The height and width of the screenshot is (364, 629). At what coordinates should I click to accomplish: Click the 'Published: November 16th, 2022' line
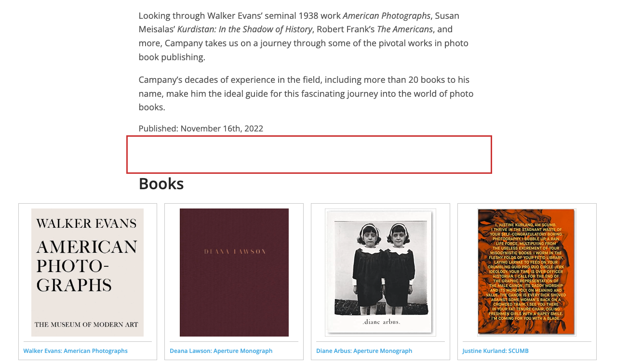coord(201,129)
